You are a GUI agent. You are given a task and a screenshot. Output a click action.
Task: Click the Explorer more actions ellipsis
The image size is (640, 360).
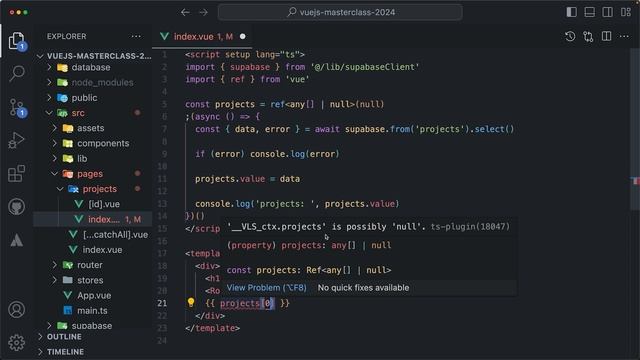click(136, 36)
